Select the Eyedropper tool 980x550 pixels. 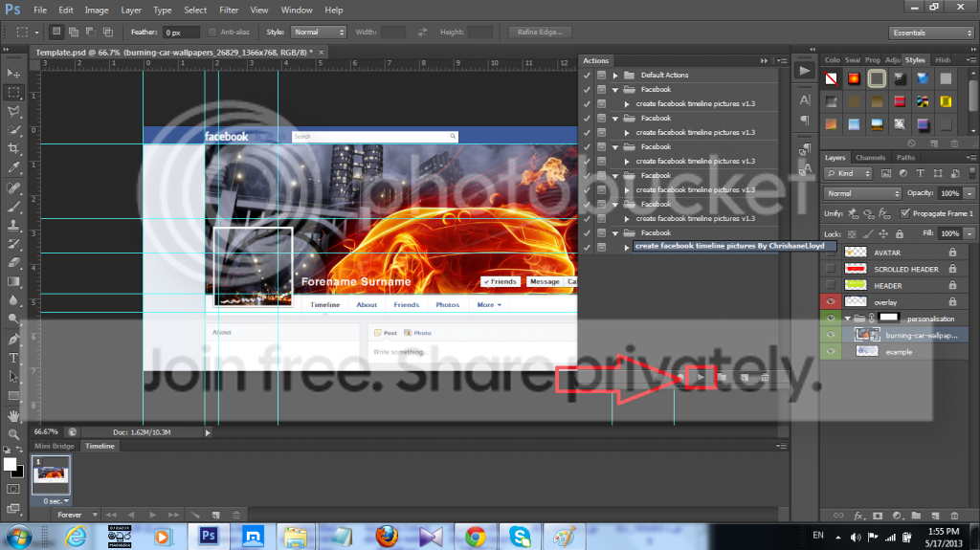point(13,167)
